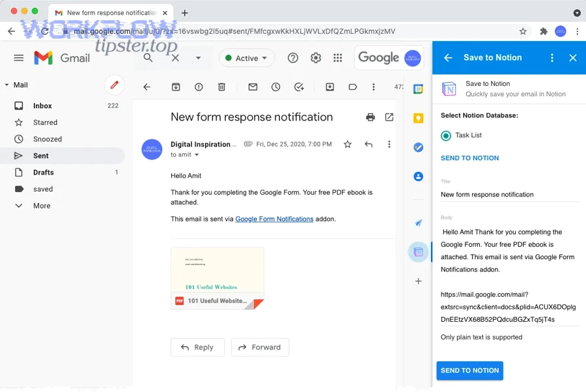586x392 pixels.
Task: Star the open email
Action: tap(348, 144)
